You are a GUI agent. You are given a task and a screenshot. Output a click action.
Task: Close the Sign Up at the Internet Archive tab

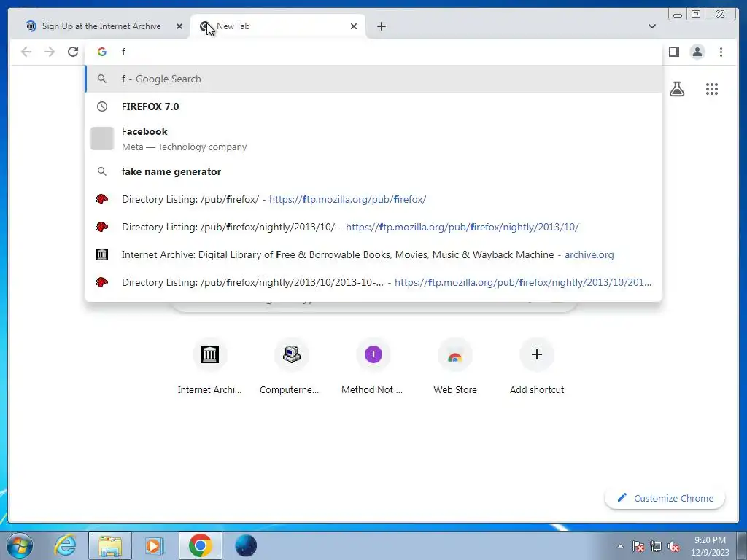[179, 26]
